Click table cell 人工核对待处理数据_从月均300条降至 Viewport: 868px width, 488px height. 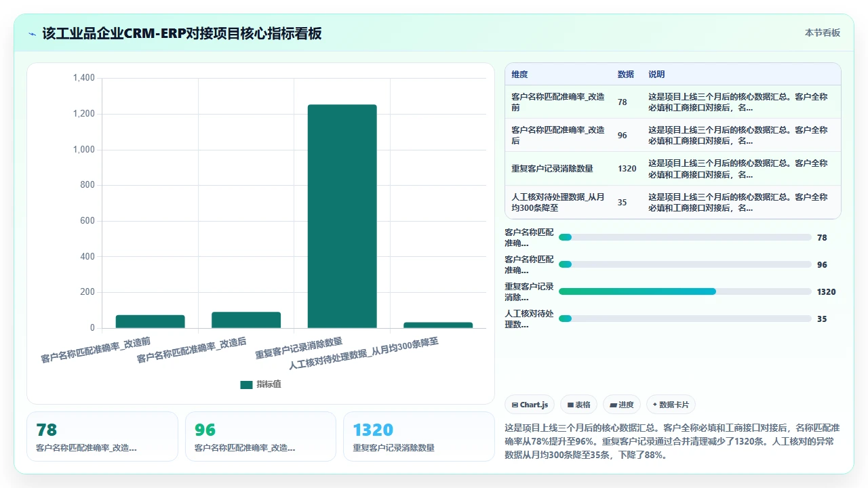pyautogui.click(x=558, y=202)
